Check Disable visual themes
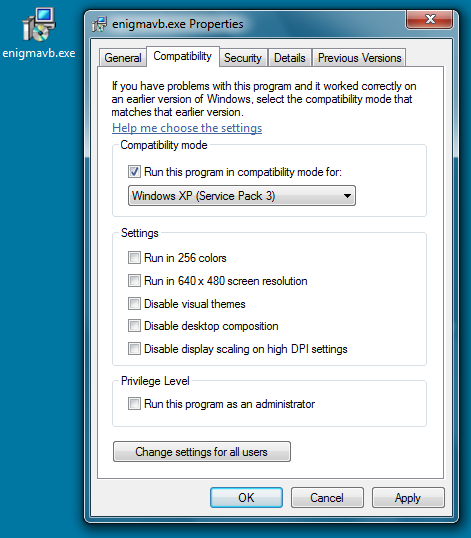Image resolution: width=471 pixels, height=538 pixels. click(134, 304)
